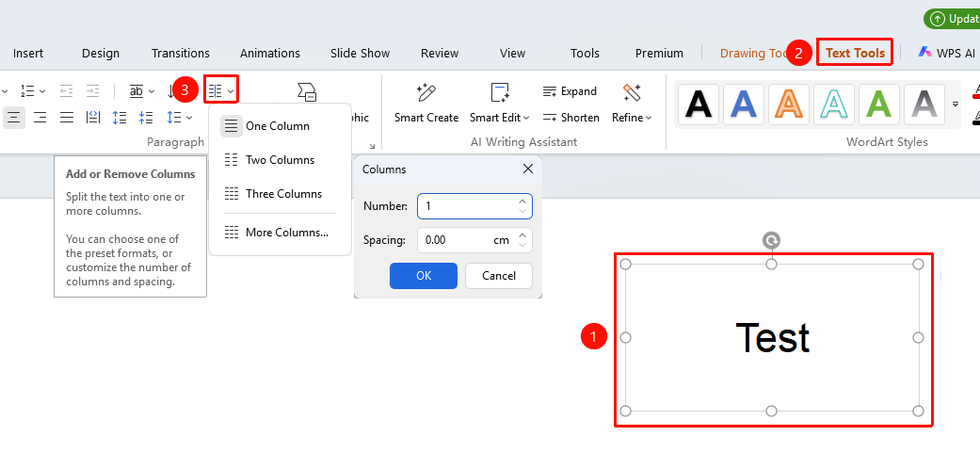Decrease the column Number value
The image size is (980, 468).
click(x=522, y=211)
